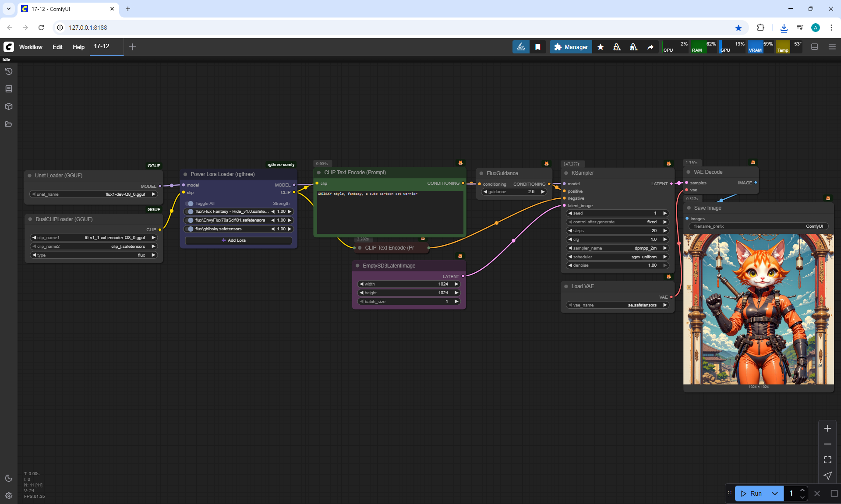This screenshot has height=504, width=841.
Task: Open the workflows folder sidebar icon
Action: 9,124
